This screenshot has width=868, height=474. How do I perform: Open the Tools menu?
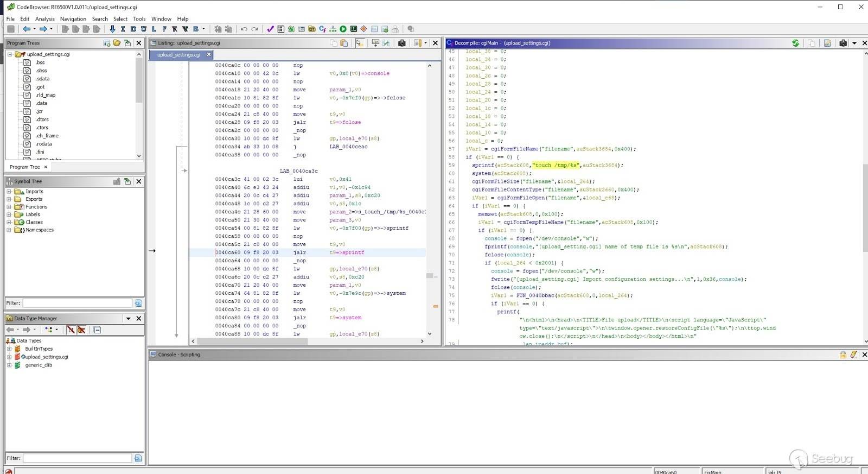coord(139,19)
